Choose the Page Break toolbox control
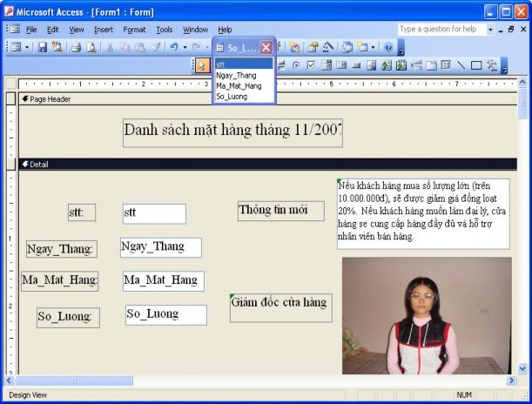532x404 pixels. click(x=416, y=65)
